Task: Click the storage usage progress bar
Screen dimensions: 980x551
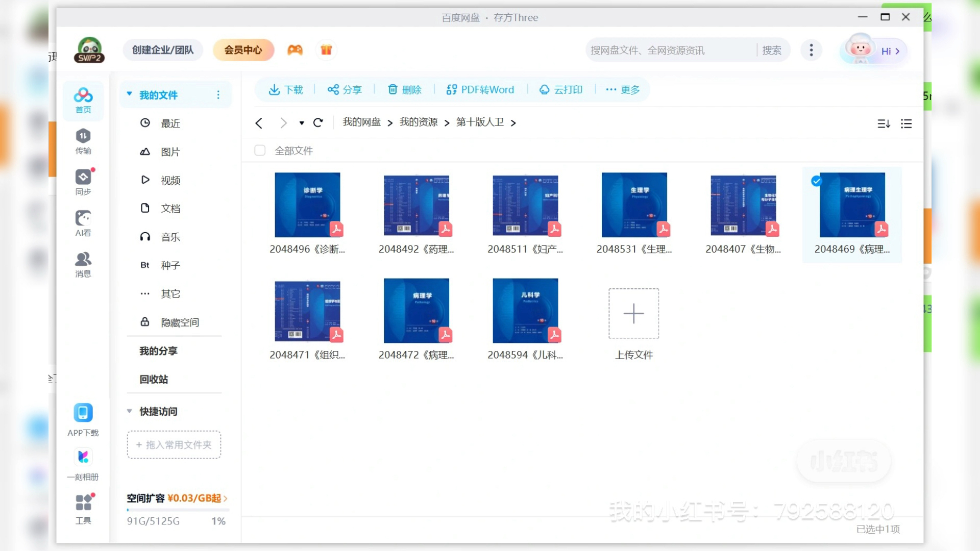Action: coord(178,510)
